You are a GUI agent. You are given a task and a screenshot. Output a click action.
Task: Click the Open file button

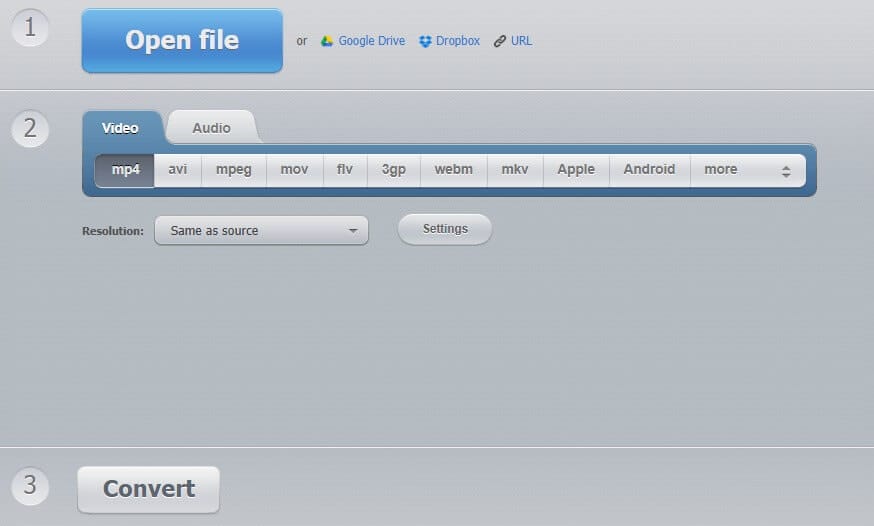182,41
